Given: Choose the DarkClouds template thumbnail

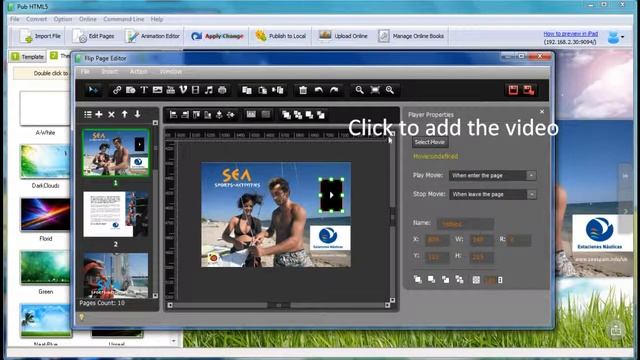Looking at the screenshot, I should tap(45, 162).
